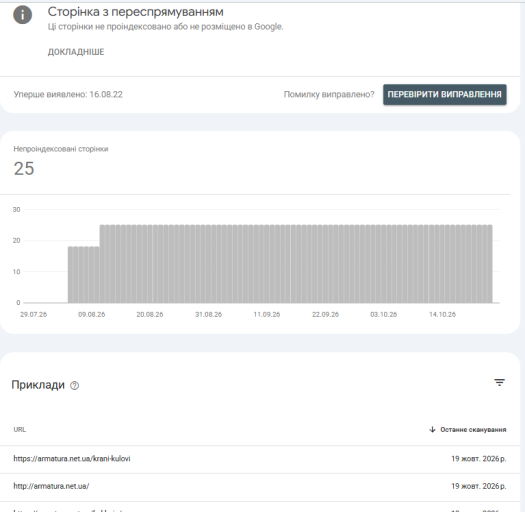
Task: Click the chart axis date 20.08.26
Action: click(150, 314)
